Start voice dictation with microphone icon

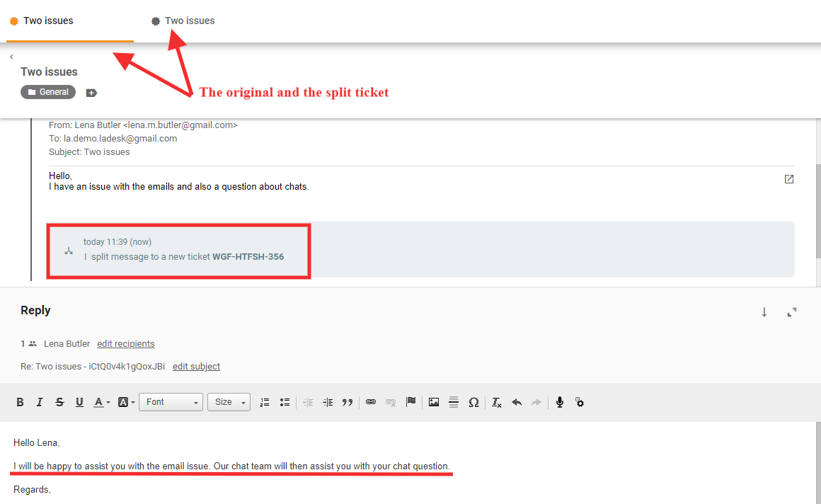(x=559, y=402)
